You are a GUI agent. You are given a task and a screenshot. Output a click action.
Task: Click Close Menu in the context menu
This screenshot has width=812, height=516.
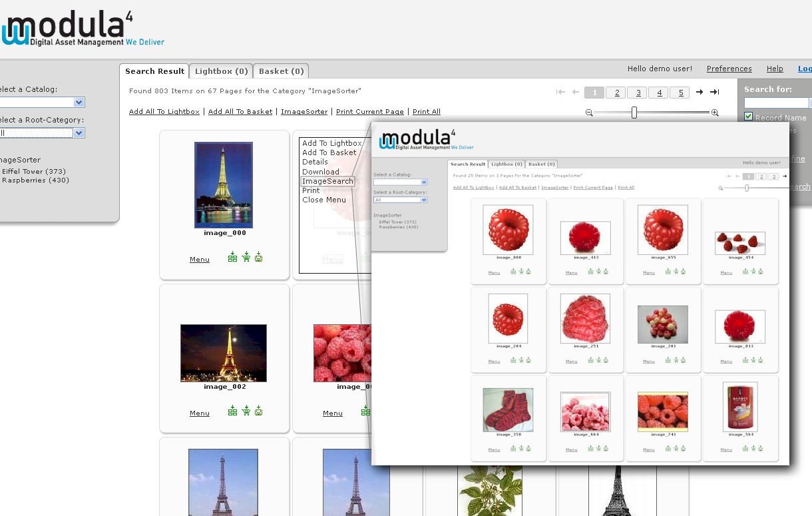click(324, 200)
